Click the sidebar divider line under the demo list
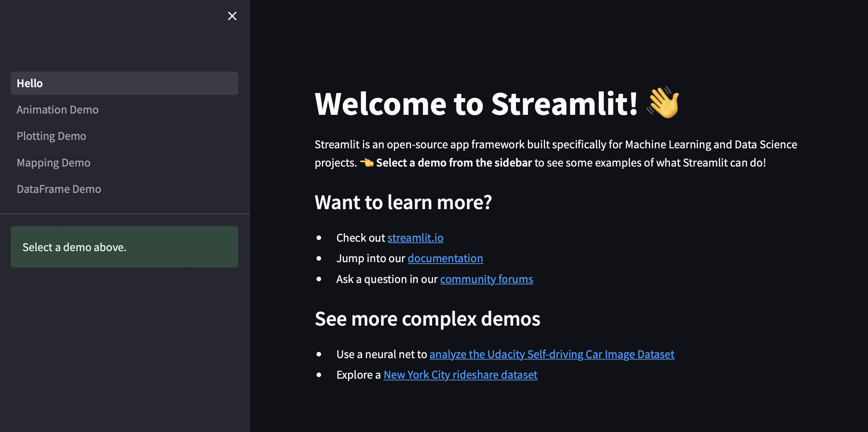This screenshot has height=432, width=868. point(125,214)
